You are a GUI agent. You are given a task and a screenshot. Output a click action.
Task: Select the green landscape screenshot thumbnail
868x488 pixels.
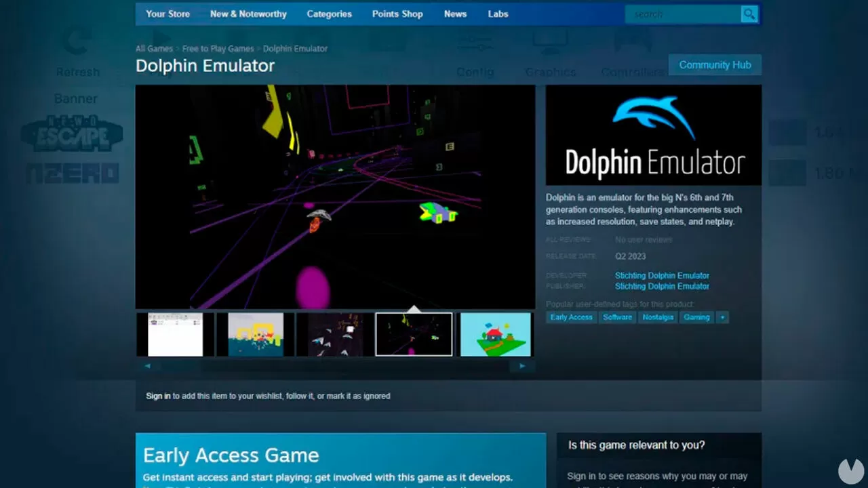coord(495,333)
